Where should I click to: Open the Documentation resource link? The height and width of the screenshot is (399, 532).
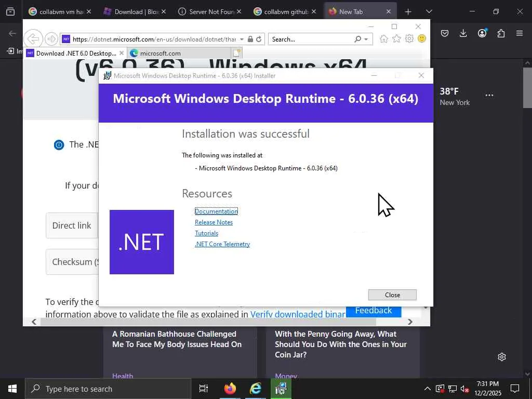[x=216, y=211]
